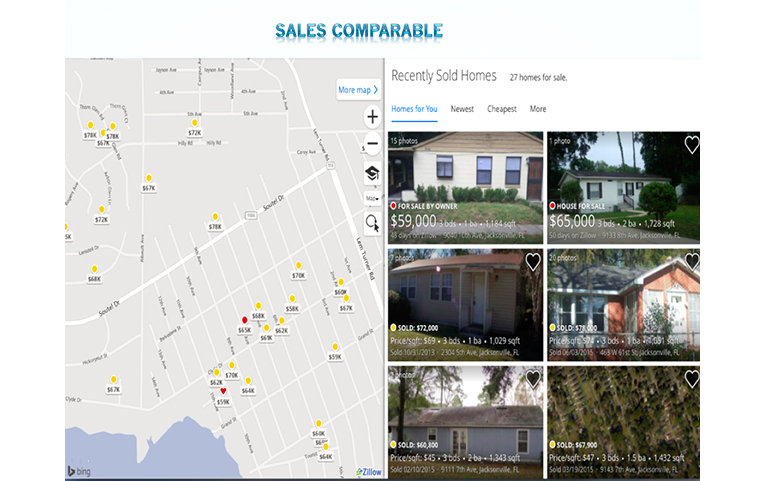The image size is (770, 481).
Task: Expand the More sorting options
Action: click(x=538, y=109)
